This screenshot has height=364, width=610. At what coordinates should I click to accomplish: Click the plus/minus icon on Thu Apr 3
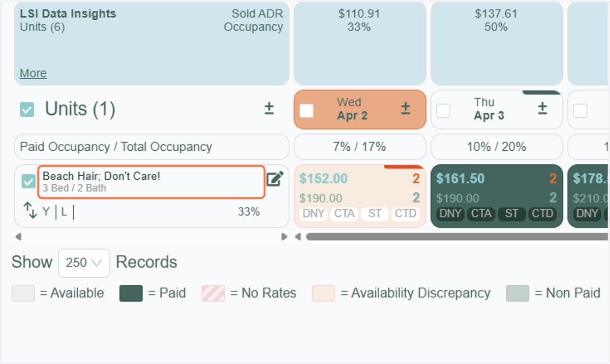click(542, 108)
